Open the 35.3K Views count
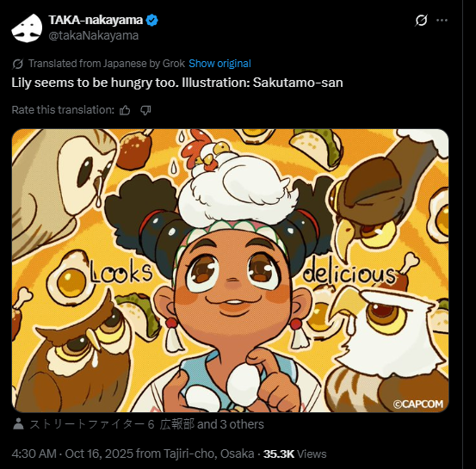The image size is (476, 469). (294, 454)
